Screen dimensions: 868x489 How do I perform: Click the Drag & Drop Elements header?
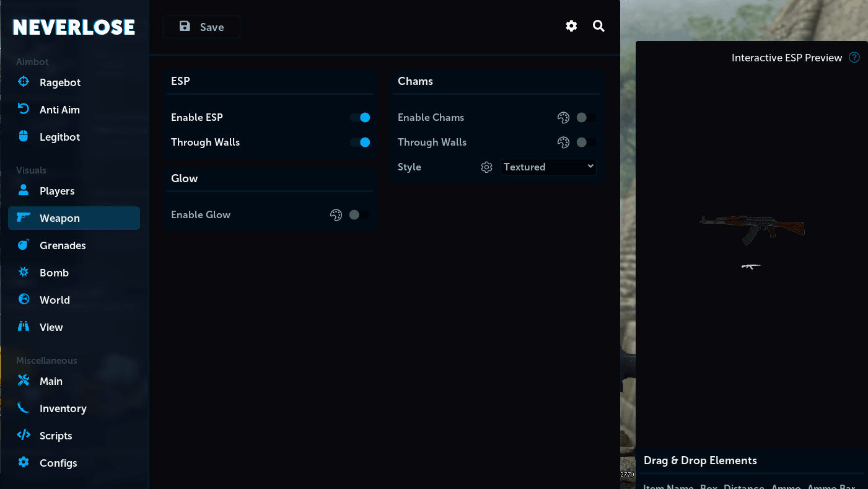pyautogui.click(x=700, y=460)
